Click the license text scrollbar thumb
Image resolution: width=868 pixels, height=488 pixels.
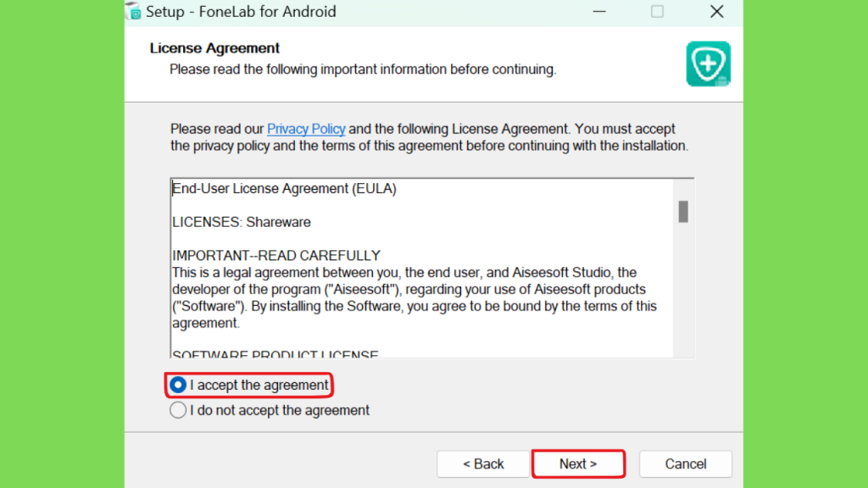tap(683, 211)
